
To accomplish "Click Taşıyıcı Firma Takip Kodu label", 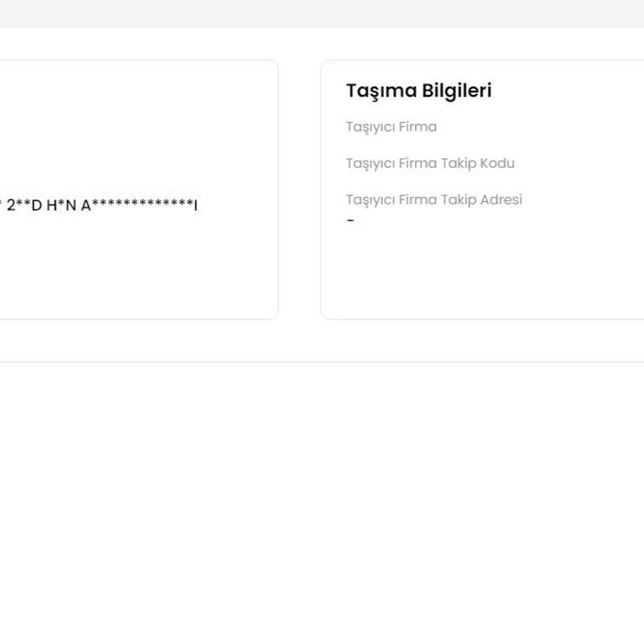I will tap(430, 164).
